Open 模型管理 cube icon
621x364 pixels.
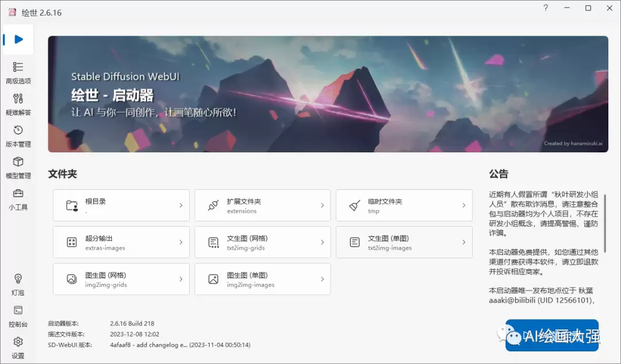(18, 162)
